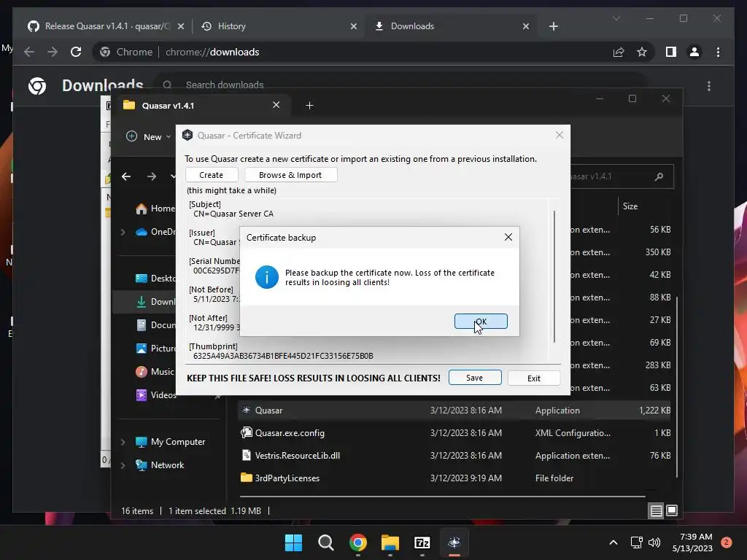The image size is (747, 560).
Task: Click Chrome's forward arrow
Action: click(53, 52)
